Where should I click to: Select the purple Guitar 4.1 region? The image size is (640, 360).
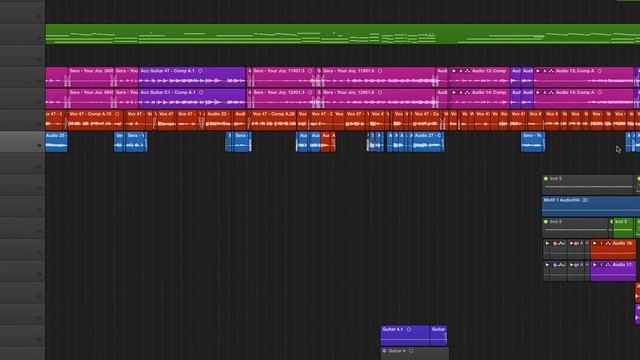click(x=405, y=336)
